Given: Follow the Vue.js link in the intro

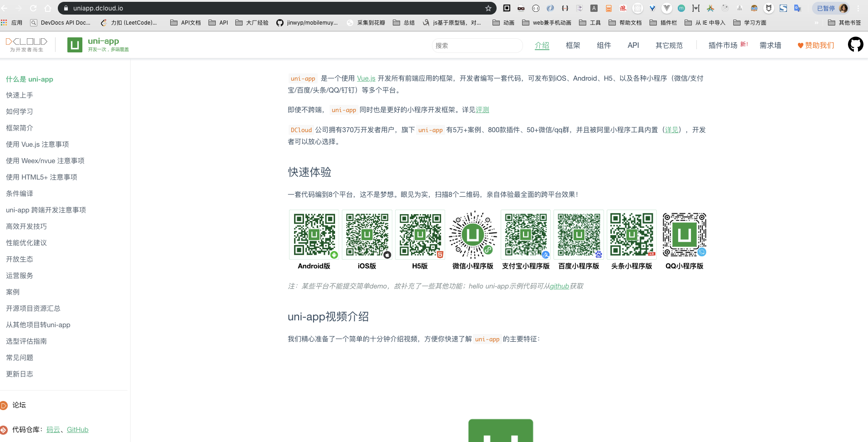Looking at the screenshot, I should 366,78.
